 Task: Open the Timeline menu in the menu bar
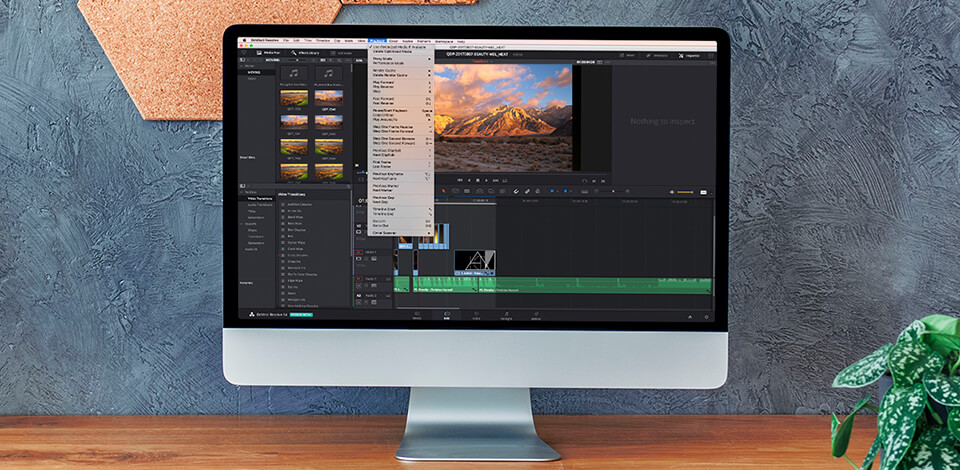click(x=321, y=40)
